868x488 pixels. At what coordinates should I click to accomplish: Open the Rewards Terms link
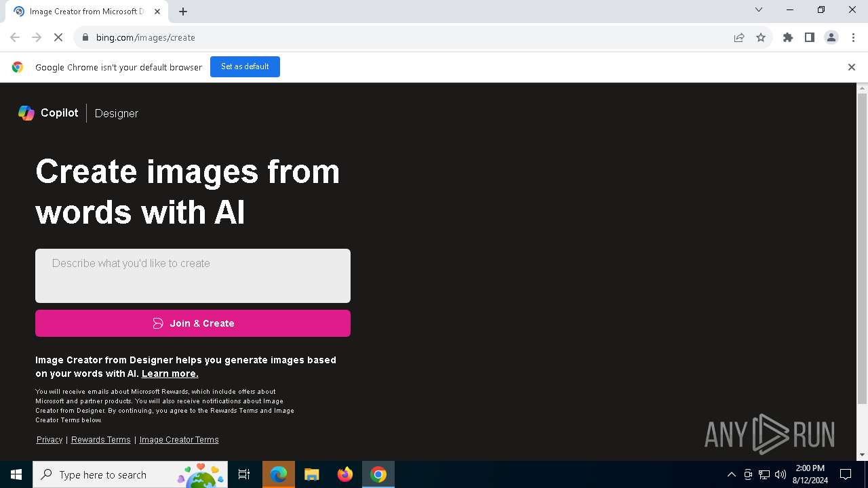point(101,440)
